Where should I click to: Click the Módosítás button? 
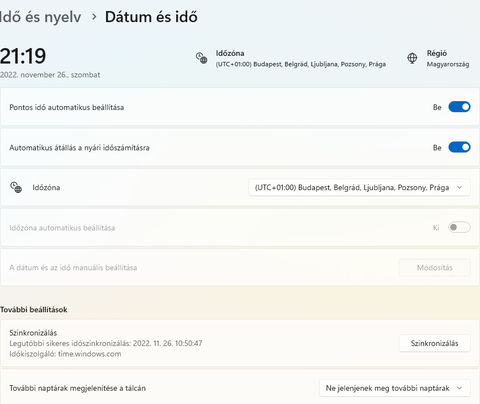click(x=434, y=268)
